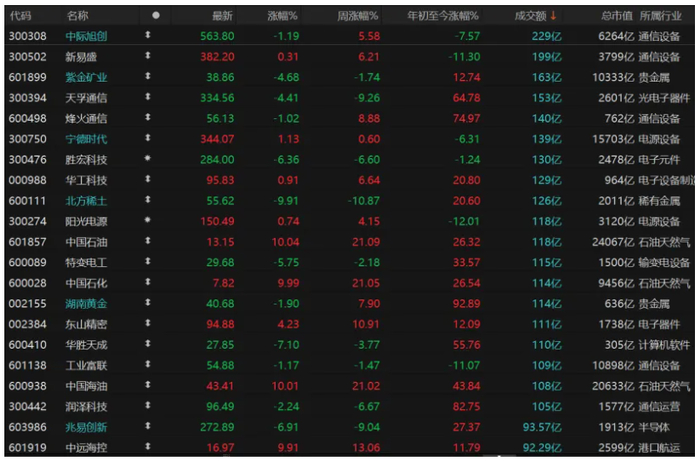Click stock code 300308
Screen dimensions: 700x461
26,36
